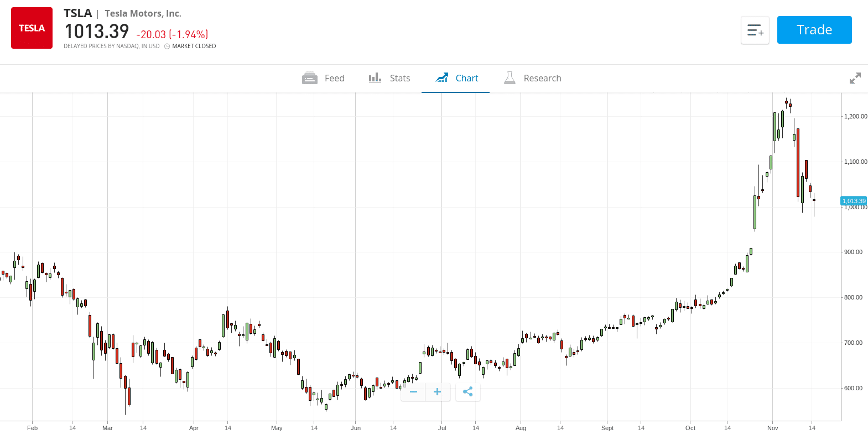Viewport: 868px width, 434px height.
Task: Click the Stats tab's bar chart icon
Action: point(375,77)
